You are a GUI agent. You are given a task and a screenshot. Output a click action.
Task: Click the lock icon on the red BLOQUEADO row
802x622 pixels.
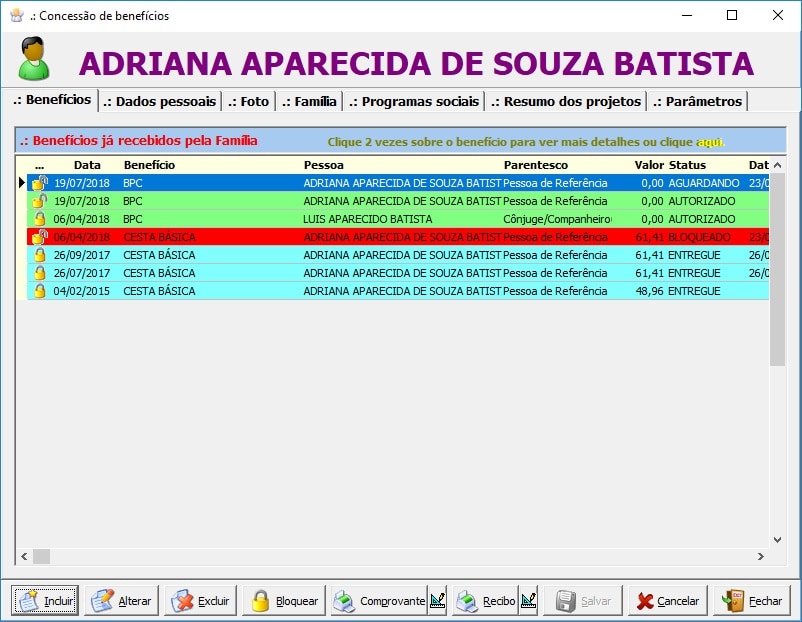click(40, 237)
